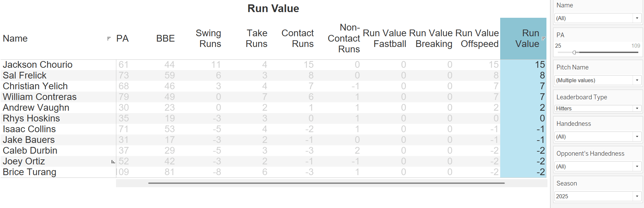Click the BBE column header
The width and height of the screenshot is (644, 208).
click(165, 39)
